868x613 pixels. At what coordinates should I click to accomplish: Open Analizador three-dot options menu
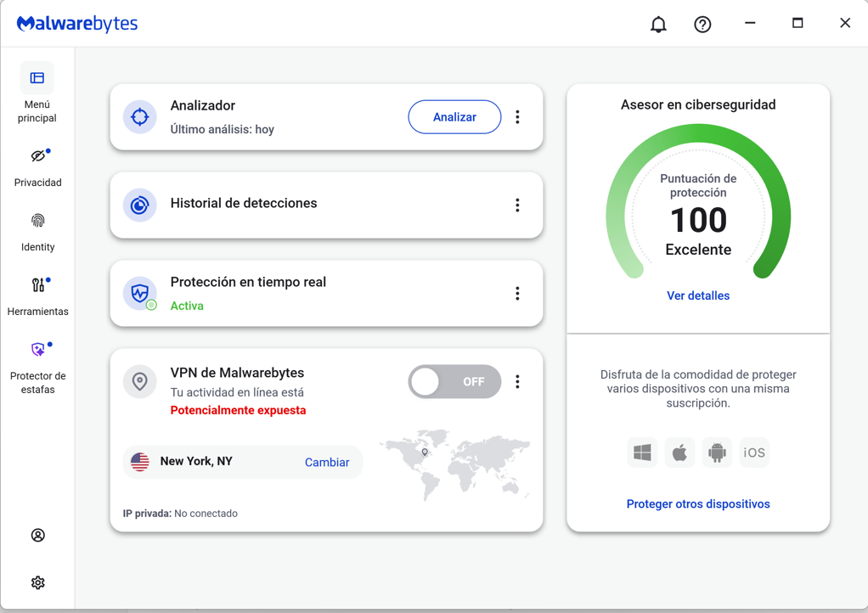[517, 116]
